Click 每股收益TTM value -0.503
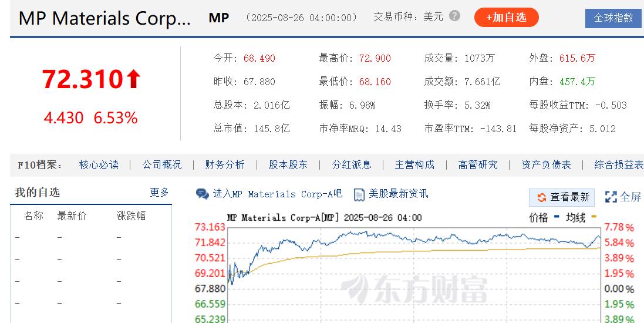This screenshot has width=644, height=323. pyautogui.click(x=611, y=105)
